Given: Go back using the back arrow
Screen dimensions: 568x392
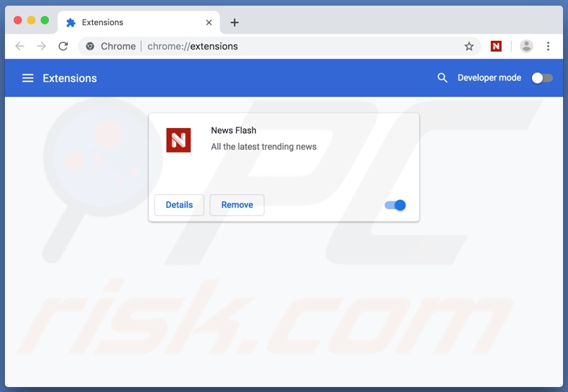Looking at the screenshot, I should coord(19,46).
